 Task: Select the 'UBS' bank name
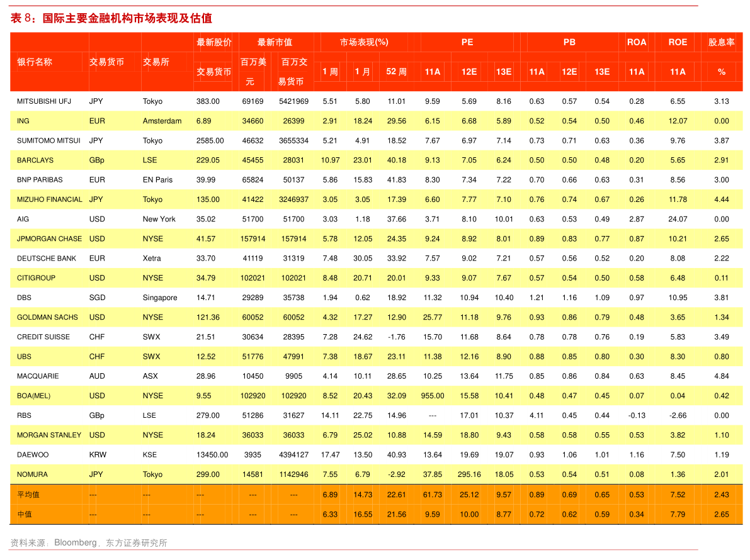24,357
